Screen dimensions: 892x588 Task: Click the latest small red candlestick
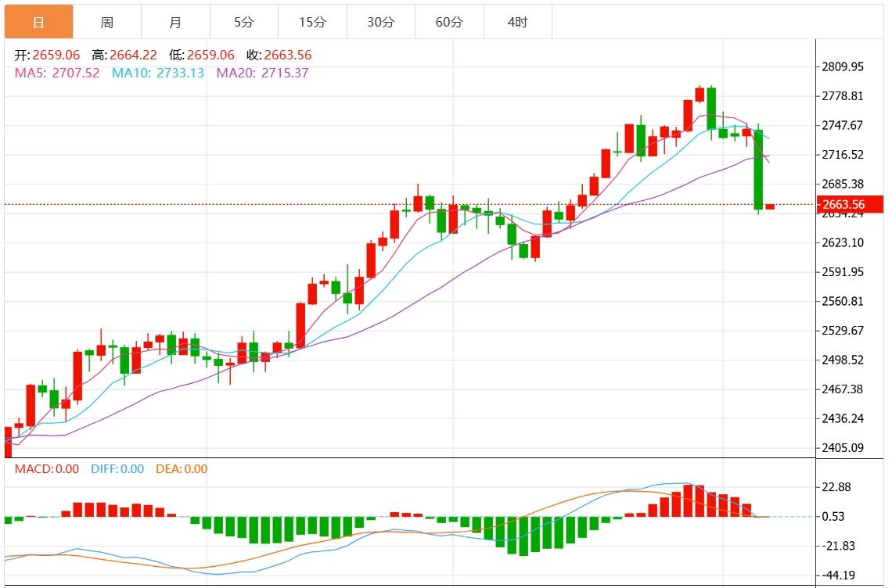(770, 206)
